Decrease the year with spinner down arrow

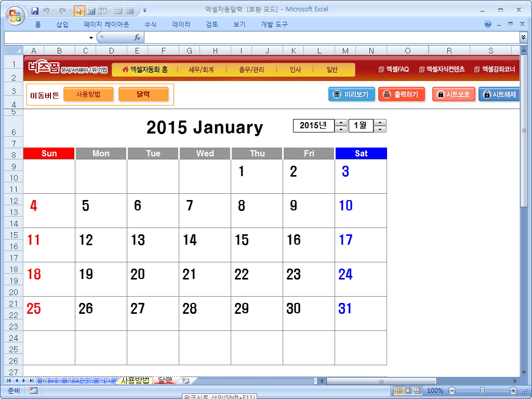point(341,129)
